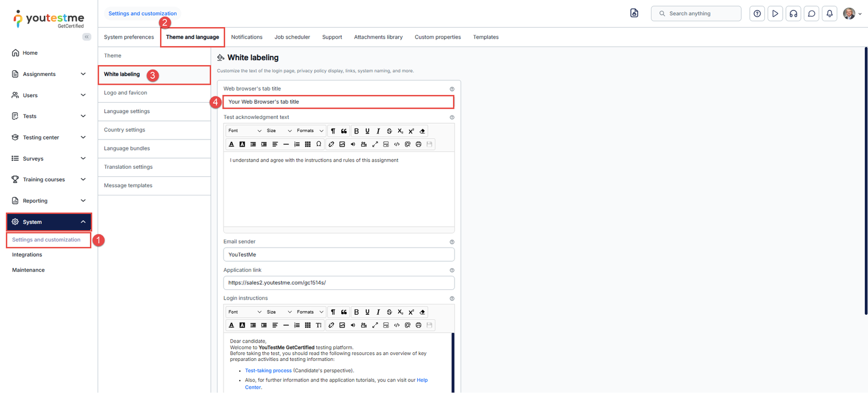The height and width of the screenshot is (393, 868).
Task: Select Logo and favicon section
Action: (x=155, y=93)
